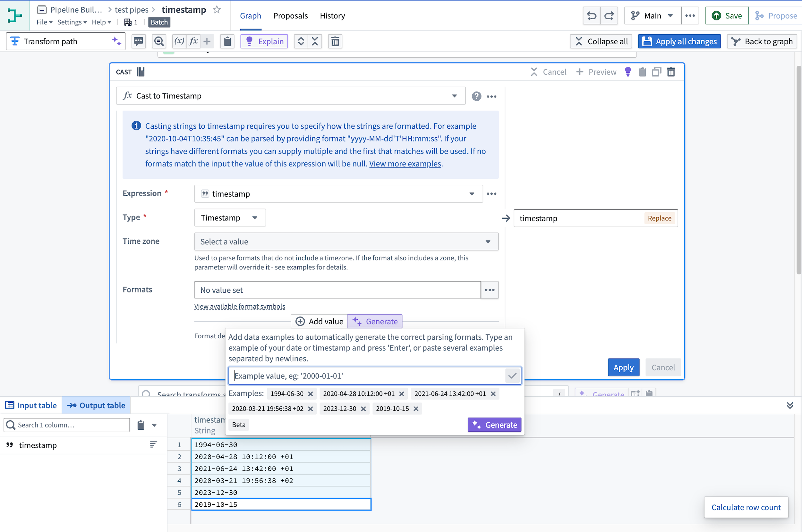Click the example timestamp input field
Screen dimensions: 802x532
point(368,375)
